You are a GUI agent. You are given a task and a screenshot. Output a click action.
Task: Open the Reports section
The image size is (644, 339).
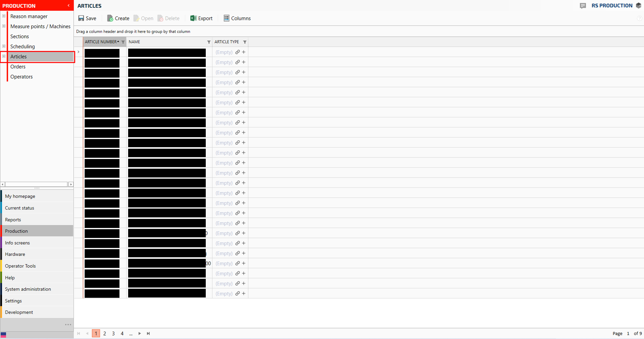pos(13,220)
